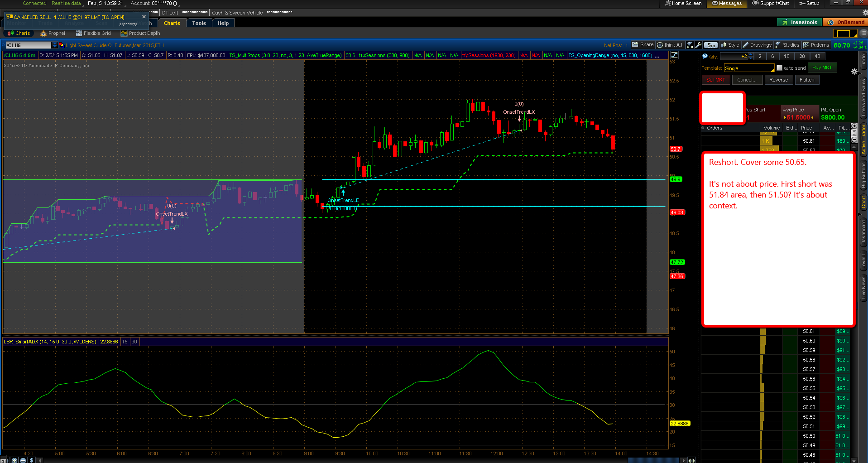Switch to the Charts sub-tab
868x463 pixels.
tap(19, 33)
